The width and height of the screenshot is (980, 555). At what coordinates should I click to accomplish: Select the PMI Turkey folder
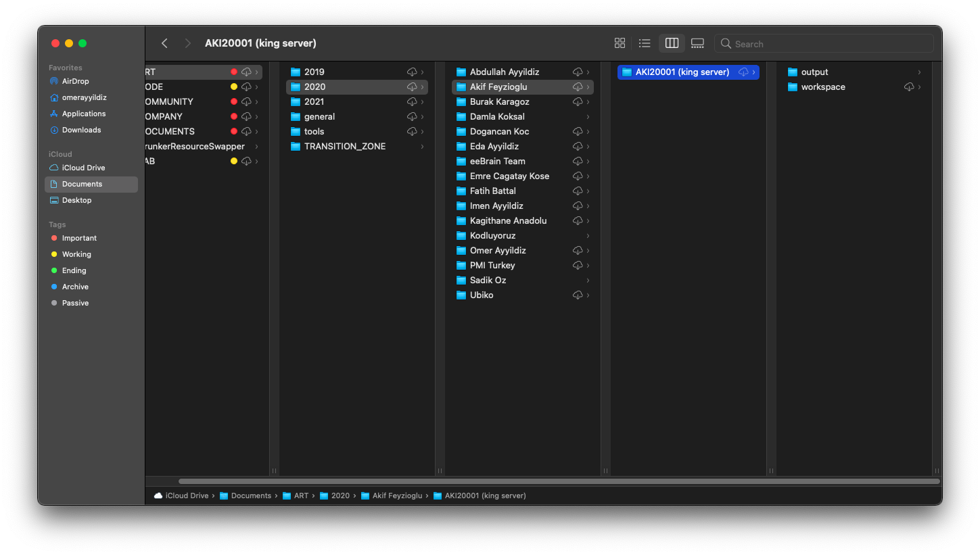523,265
